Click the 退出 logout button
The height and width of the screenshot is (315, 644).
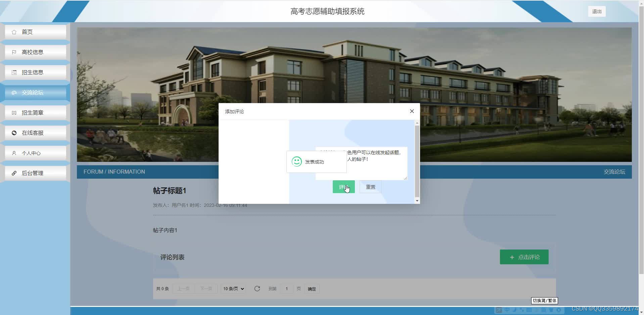pos(597,11)
